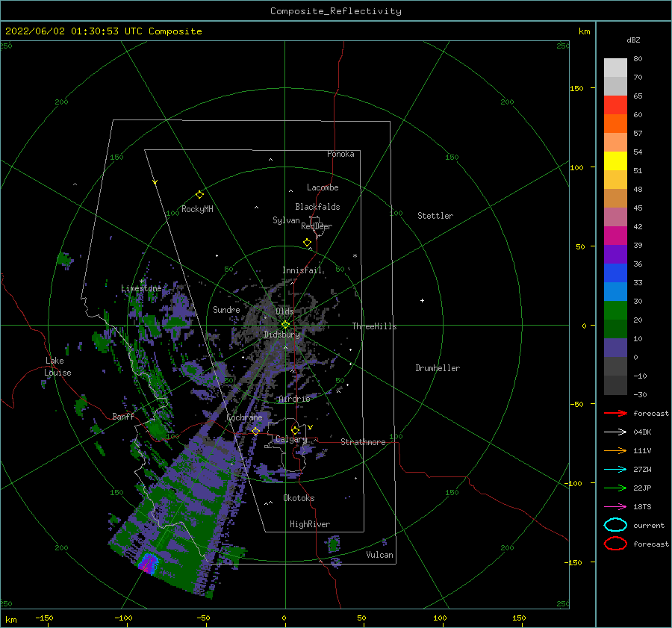Click the Cochrane town label

tap(244, 417)
